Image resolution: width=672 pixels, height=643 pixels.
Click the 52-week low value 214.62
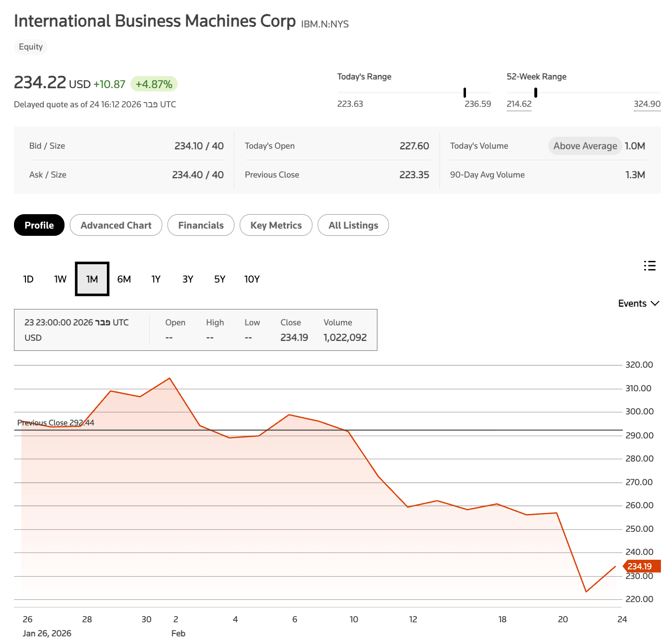[519, 104]
